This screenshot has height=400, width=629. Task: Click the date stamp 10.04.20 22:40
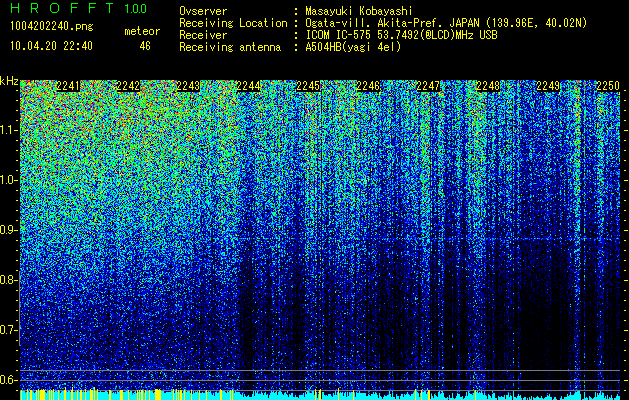[x=51, y=46]
